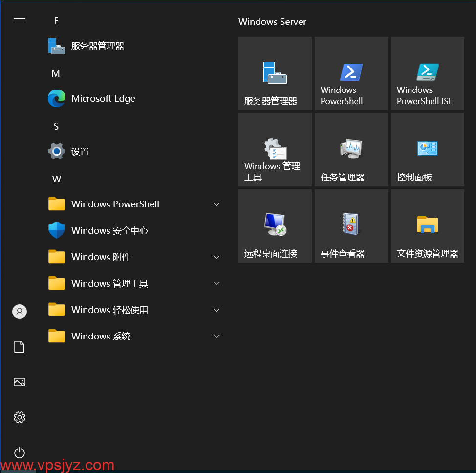
Task: Click the user account avatar icon
Action: pos(20,312)
